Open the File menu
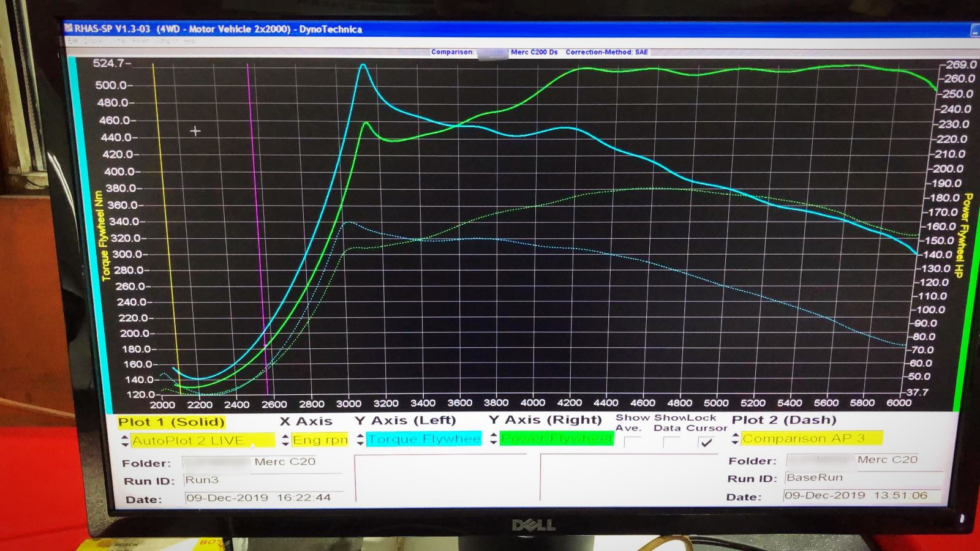Image resolution: width=980 pixels, height=551 pixels. click(x=73, y=41)
